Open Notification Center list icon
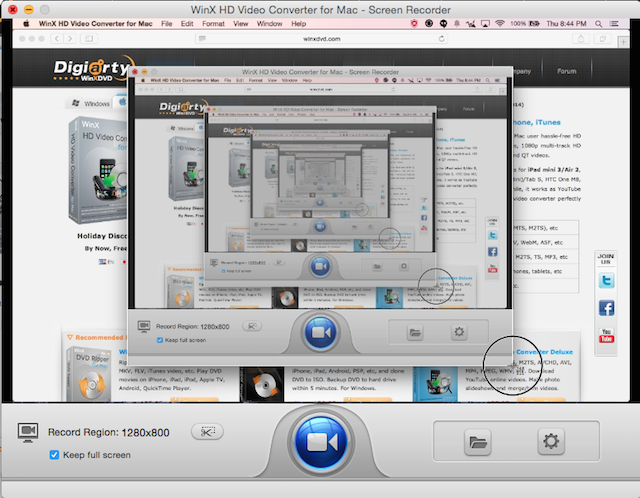Image resolution: width=640 pixels, height=498 pixels. click(x=613, y=24)
